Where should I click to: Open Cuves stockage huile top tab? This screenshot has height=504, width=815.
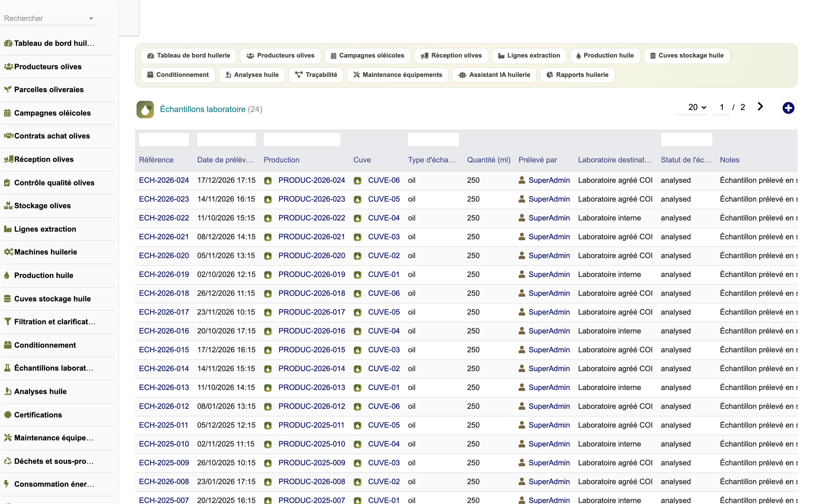(687, 56)
